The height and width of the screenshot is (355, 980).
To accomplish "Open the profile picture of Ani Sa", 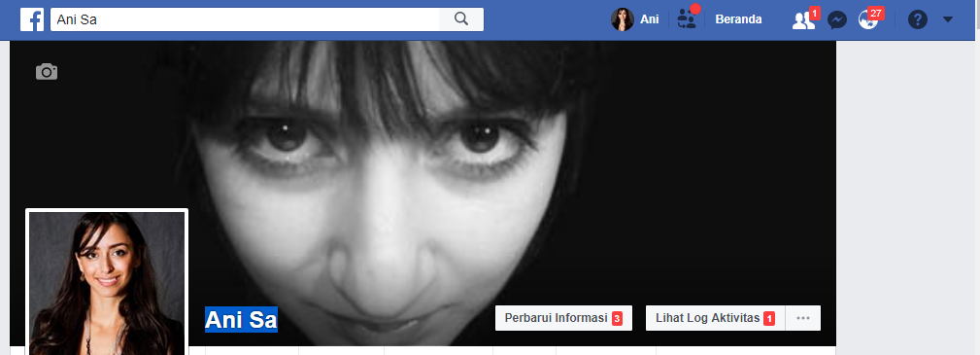I will [107, 283].
